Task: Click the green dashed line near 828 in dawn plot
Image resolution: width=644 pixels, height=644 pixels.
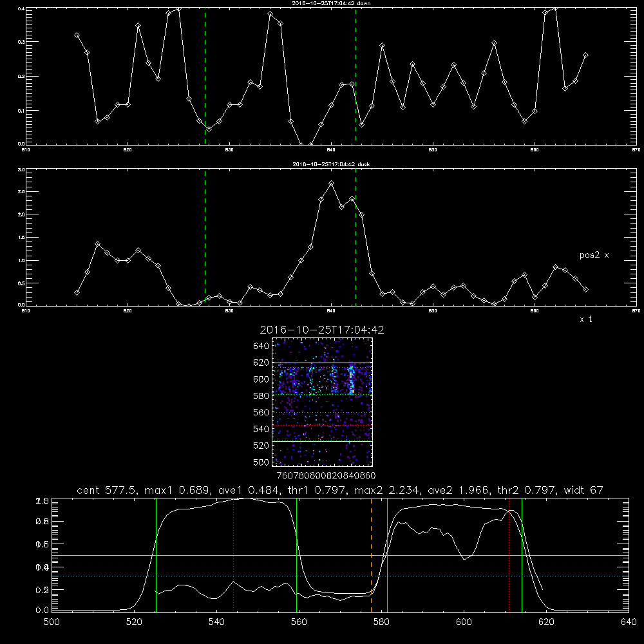Action: click(x=205, y=76)
